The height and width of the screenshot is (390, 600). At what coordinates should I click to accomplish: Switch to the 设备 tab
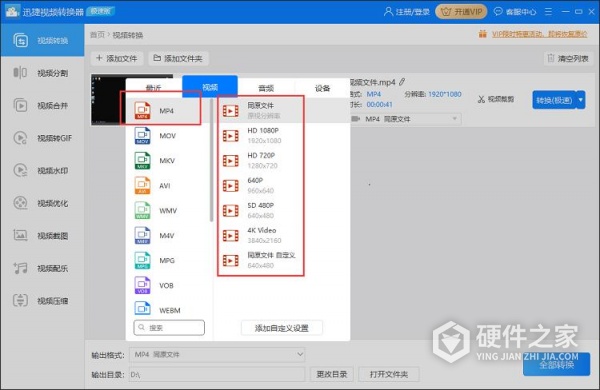tap(322, 88)
